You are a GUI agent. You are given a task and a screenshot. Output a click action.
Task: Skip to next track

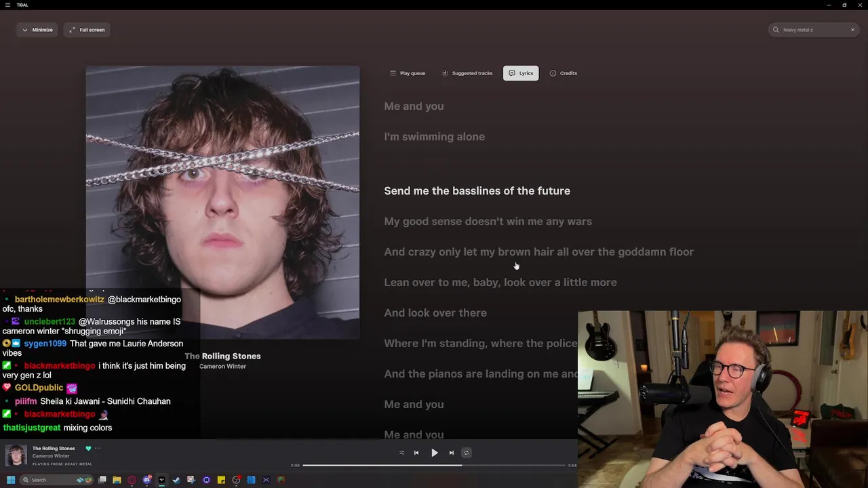click(451, 453)
